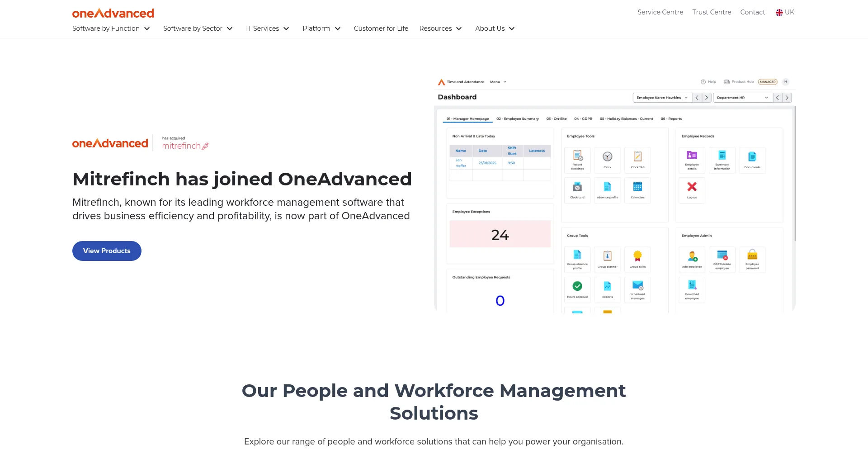The width and height of the screenshot is (868, 449).
Task: Click the previous department arrow
Action: 778,98
